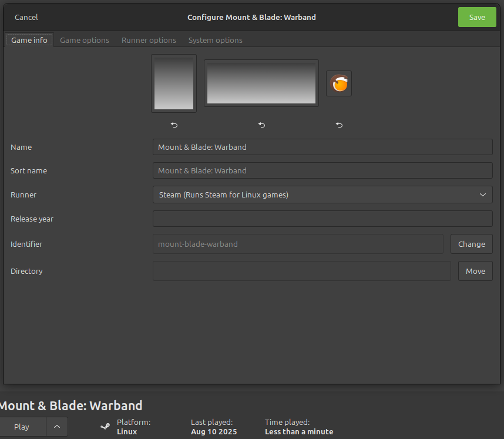Reset the game icon image

click(339, 125)
